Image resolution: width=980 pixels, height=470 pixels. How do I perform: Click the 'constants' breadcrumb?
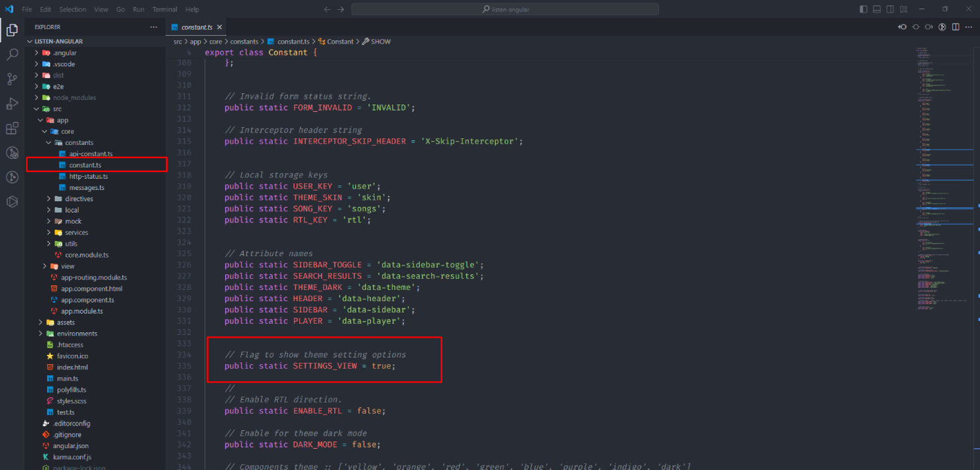click(244, 41)
